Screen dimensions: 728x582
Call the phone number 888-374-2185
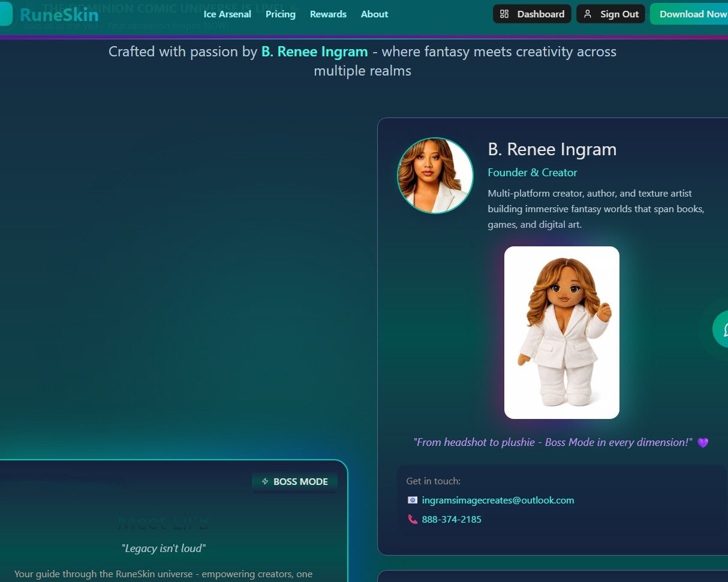(452, 520)
